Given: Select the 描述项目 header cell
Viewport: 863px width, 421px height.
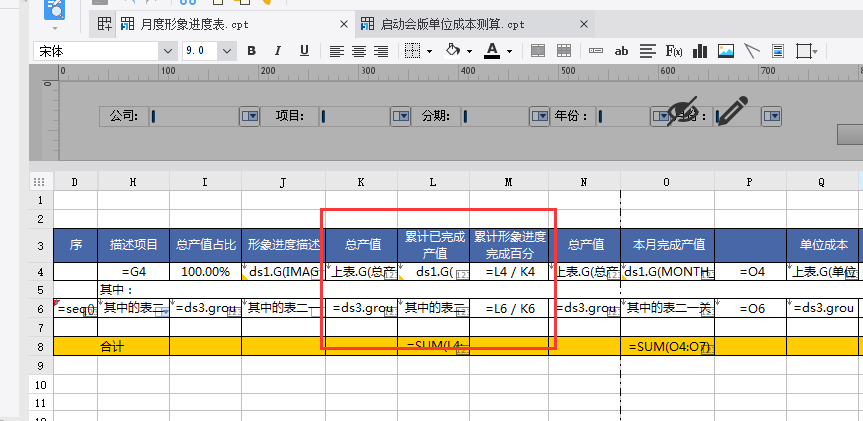Looking at the screenshot, I should tap(133, 245).
